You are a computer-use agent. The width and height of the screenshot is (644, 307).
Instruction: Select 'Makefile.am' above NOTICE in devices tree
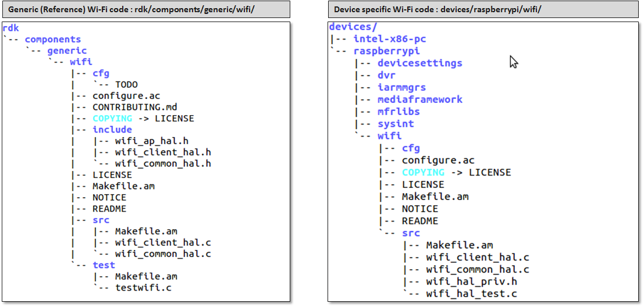point(435,197)
